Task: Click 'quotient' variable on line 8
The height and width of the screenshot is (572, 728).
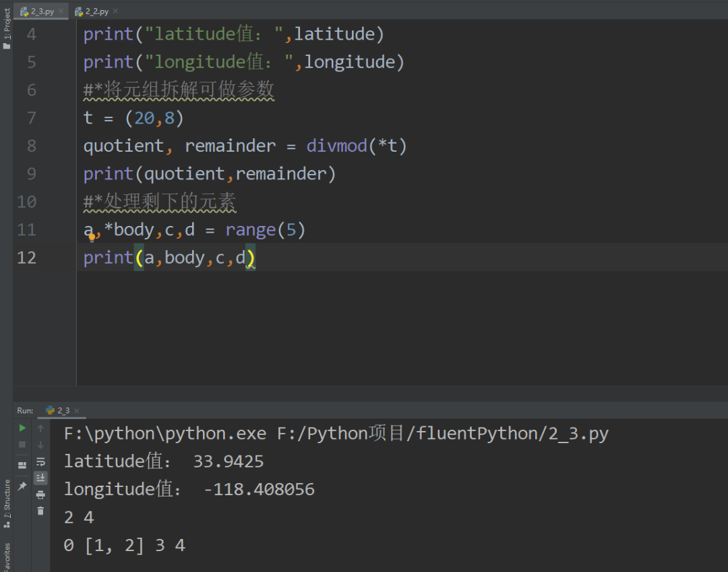Action: [123, 146]
